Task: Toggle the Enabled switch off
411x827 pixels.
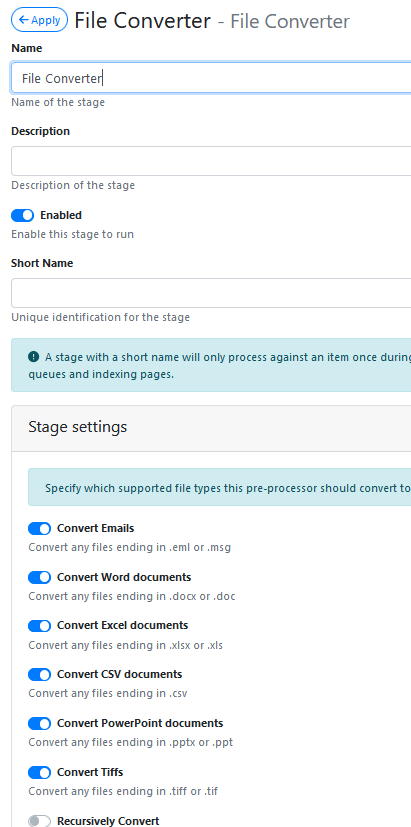Action: click(22, 215)
